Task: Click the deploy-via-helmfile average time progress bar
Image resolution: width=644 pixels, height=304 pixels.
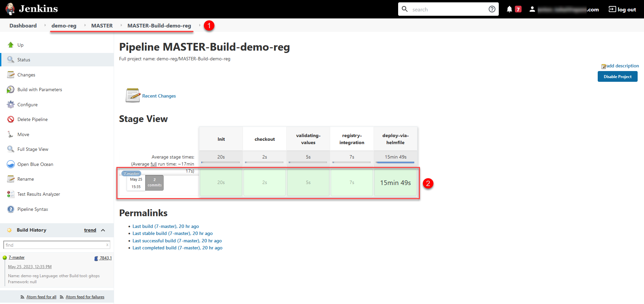Action: coord(395,162)
